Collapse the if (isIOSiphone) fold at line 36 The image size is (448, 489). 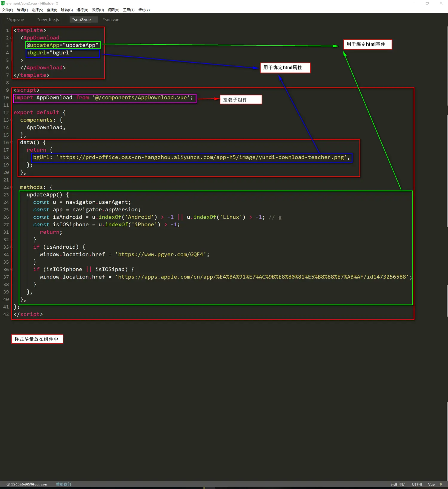point(11,270)
